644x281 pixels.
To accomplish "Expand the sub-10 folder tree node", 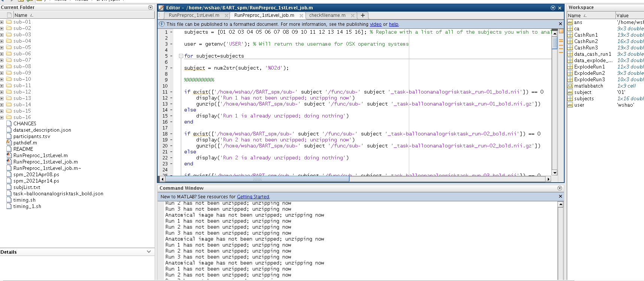I will (2, 79).
